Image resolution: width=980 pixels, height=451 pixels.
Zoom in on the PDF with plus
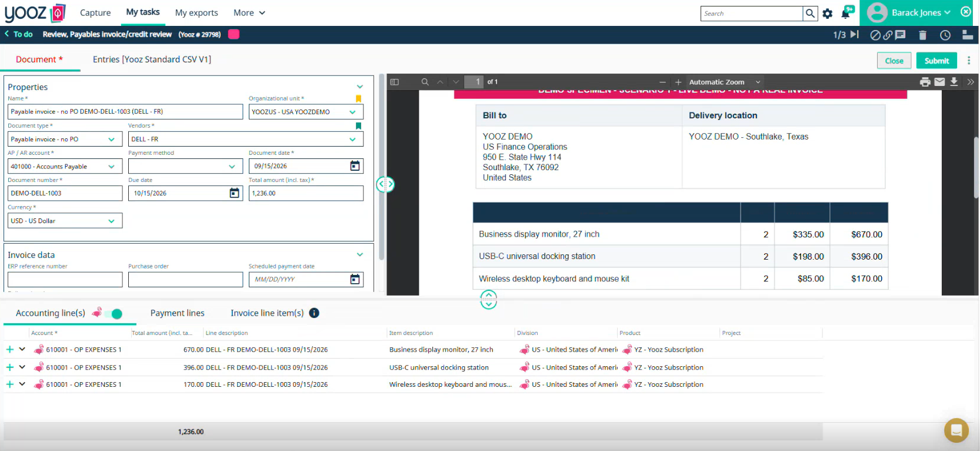tap(678, 82)
